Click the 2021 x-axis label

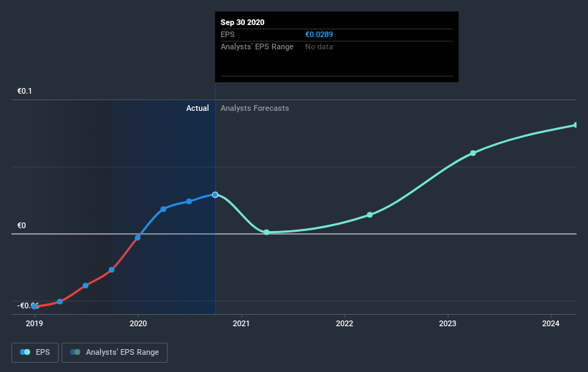coord(241,323)
